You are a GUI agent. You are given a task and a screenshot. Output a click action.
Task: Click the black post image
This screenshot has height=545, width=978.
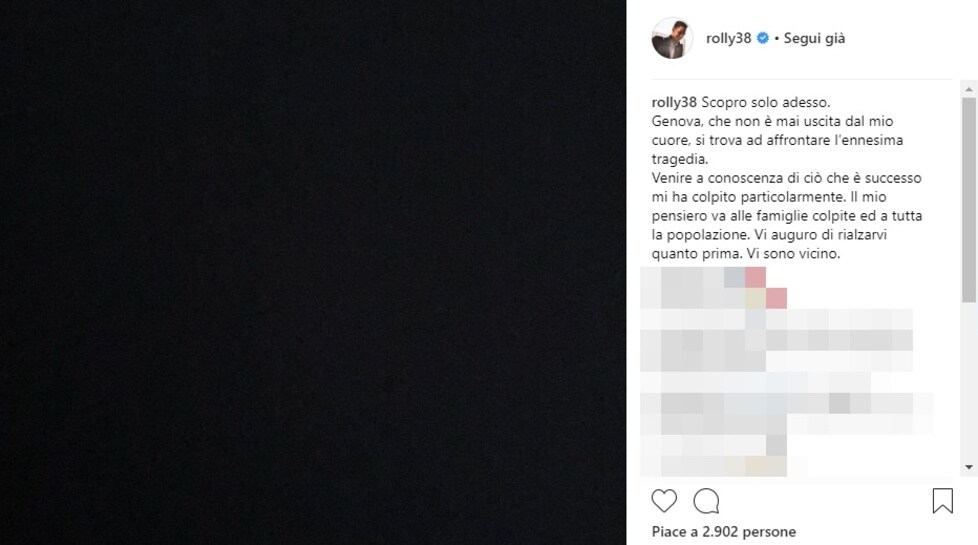[x=313, y=272]
